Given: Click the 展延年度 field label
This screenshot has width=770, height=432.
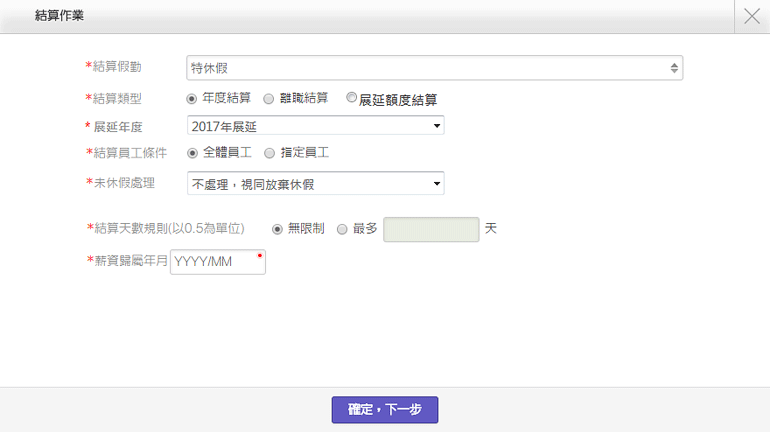Looking at the screenshot, I should click(117, 126).
